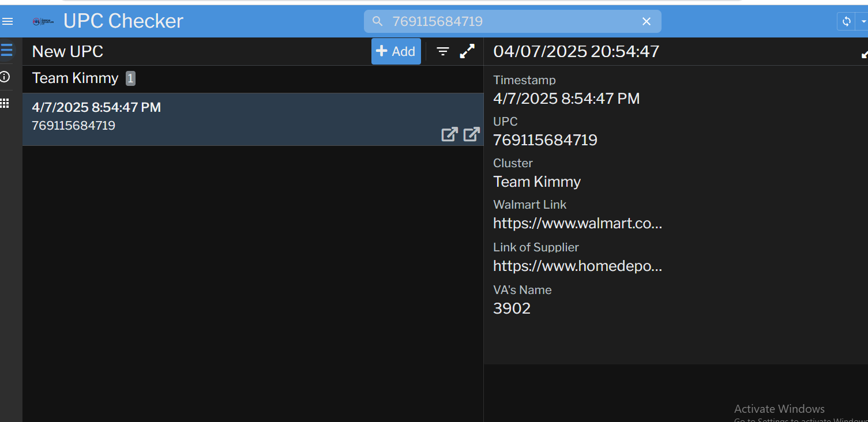Click the Add button

pos(396,51)
